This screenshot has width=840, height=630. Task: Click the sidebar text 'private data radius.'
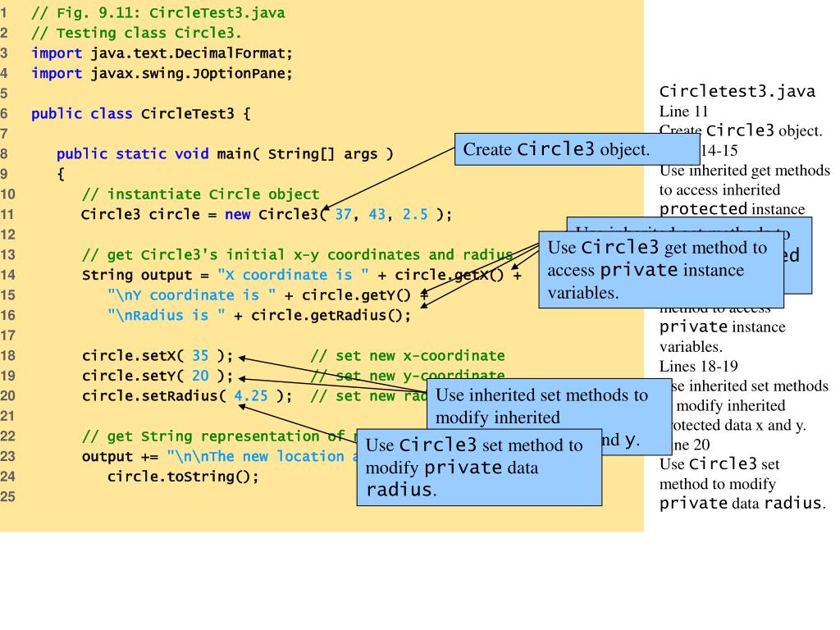coord(742,504)
